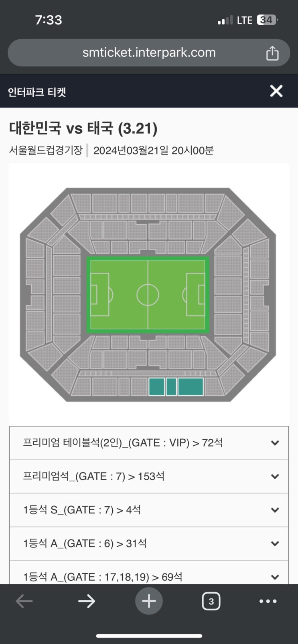Expand the 1등석 S GATE 7 chevron
This screenshot has height=644, width=298.
point(275,510)
